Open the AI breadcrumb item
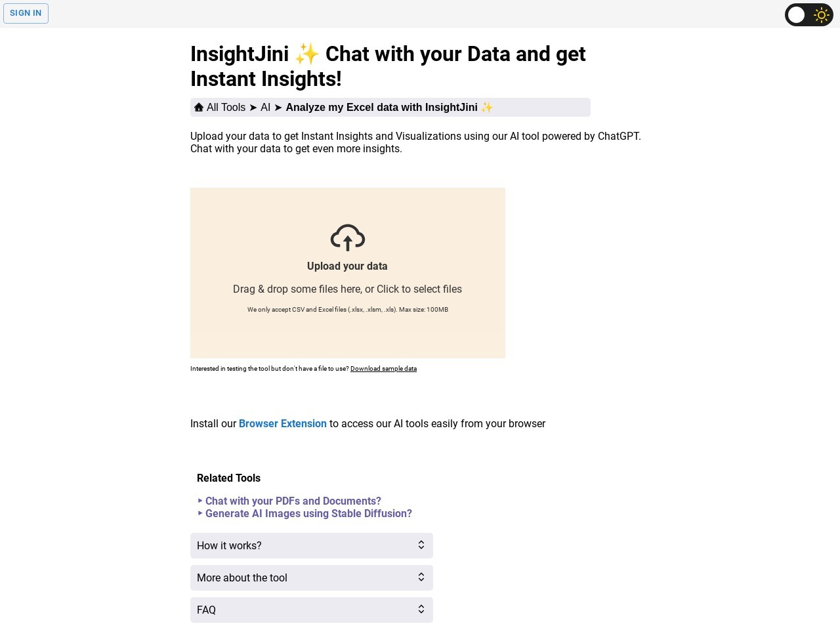This screenshot has width=840, height=630. pos(265,107)
